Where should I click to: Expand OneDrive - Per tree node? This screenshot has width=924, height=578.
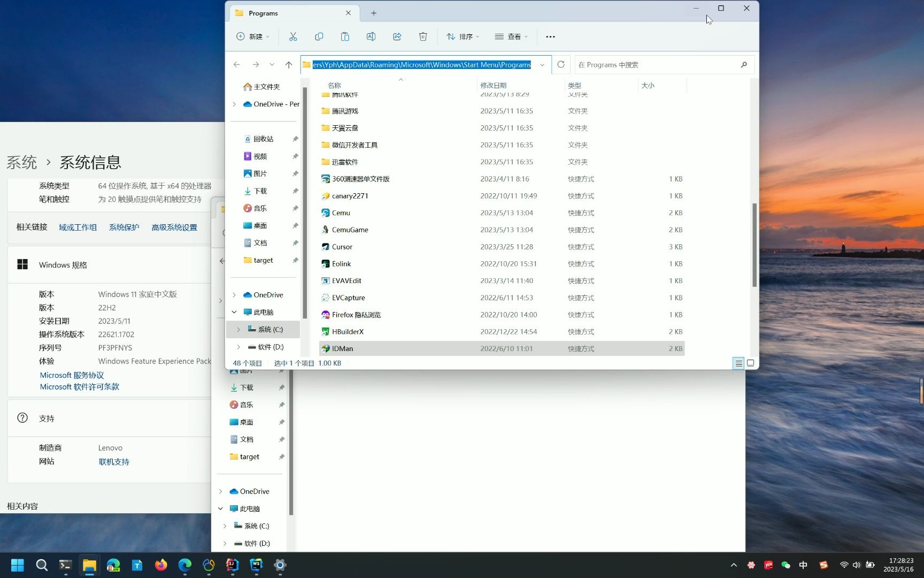tap(234, 104)
